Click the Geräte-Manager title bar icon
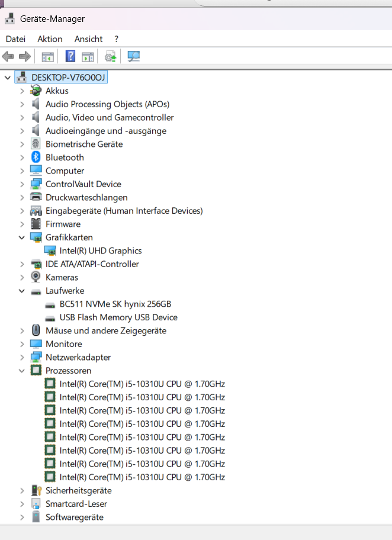Viewport: 392px width, 540px height. [x=9, y=18]
